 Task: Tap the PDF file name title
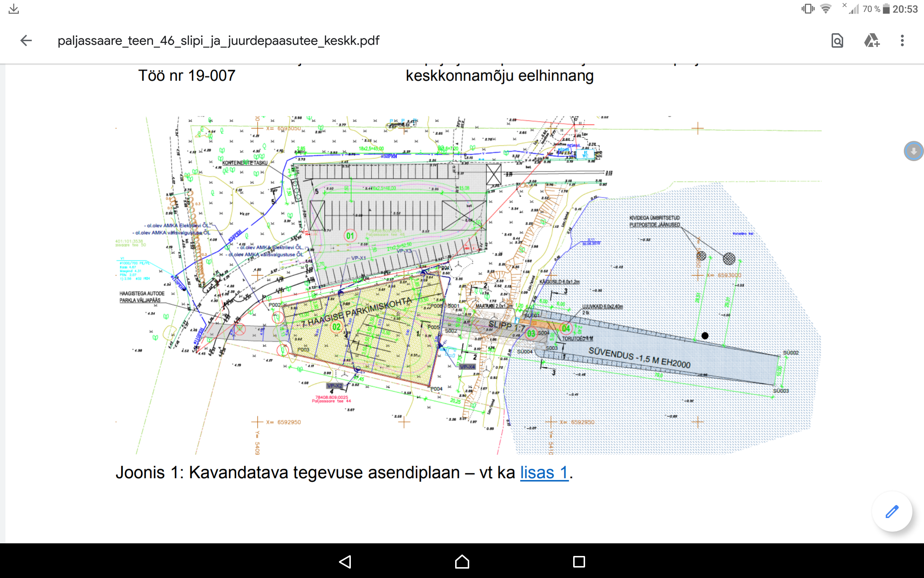point(218,40)
